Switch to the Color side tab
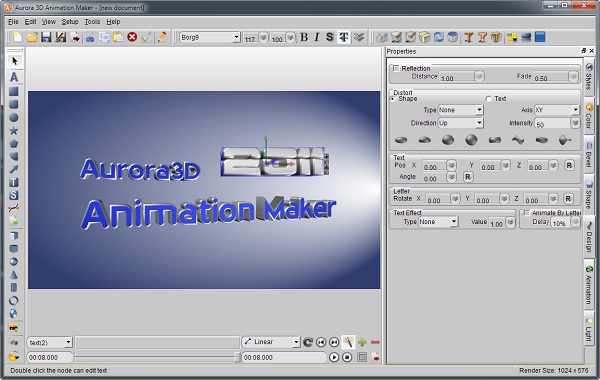 pyautogui.click(x=589, y=117)
